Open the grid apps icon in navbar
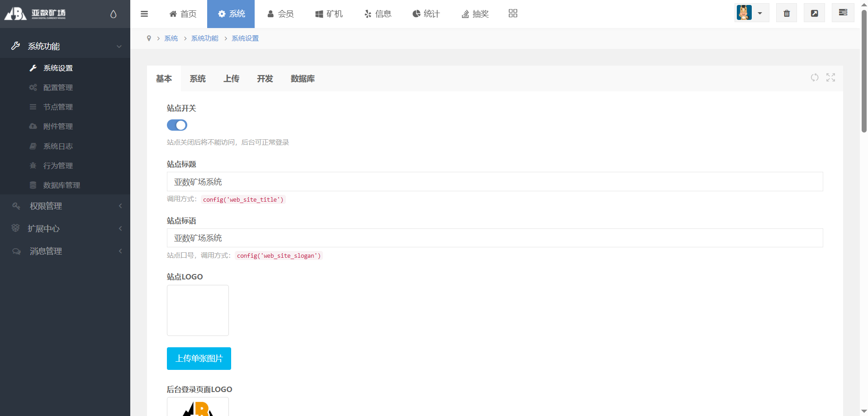 coord(512,14)
